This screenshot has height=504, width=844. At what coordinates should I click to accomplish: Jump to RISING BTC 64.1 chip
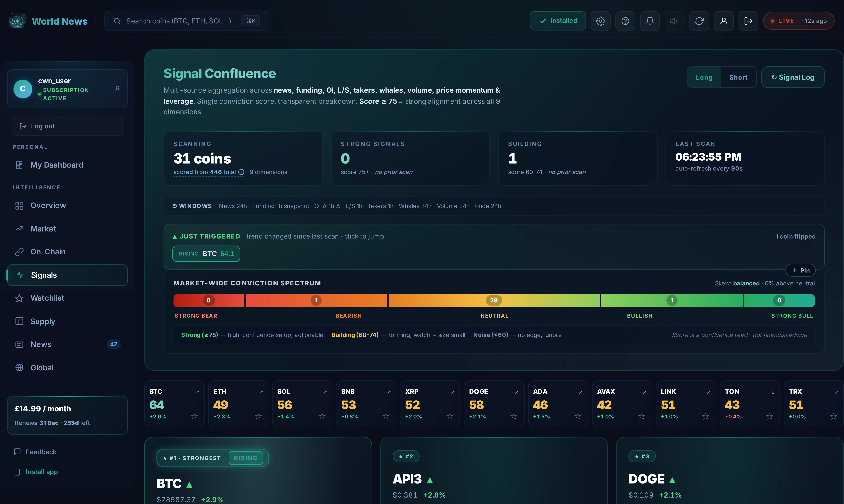point(206,254)
